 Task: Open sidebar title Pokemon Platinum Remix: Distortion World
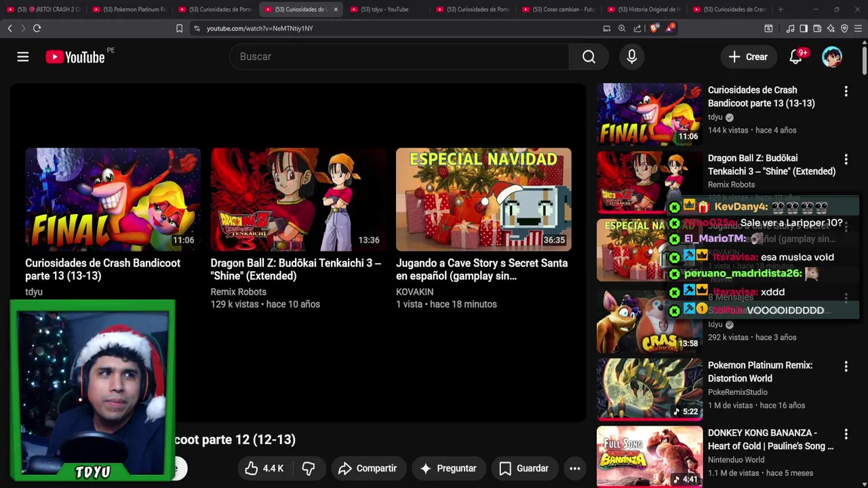pyautogui.click(x=760, y=371)
